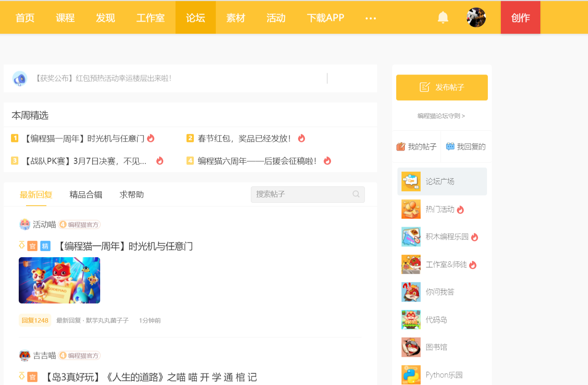Click the Python乐园 section icon
The height and width of the screenshot is (385, 588).
tap(411, 375)
